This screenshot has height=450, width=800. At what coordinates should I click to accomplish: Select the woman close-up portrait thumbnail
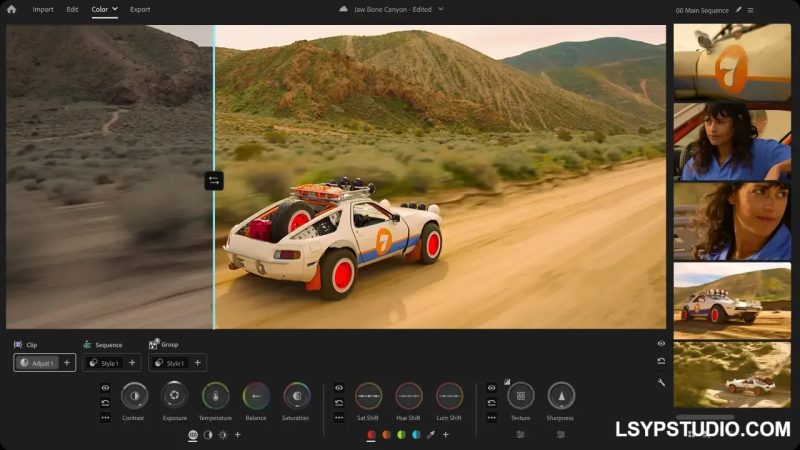(732, 221)
